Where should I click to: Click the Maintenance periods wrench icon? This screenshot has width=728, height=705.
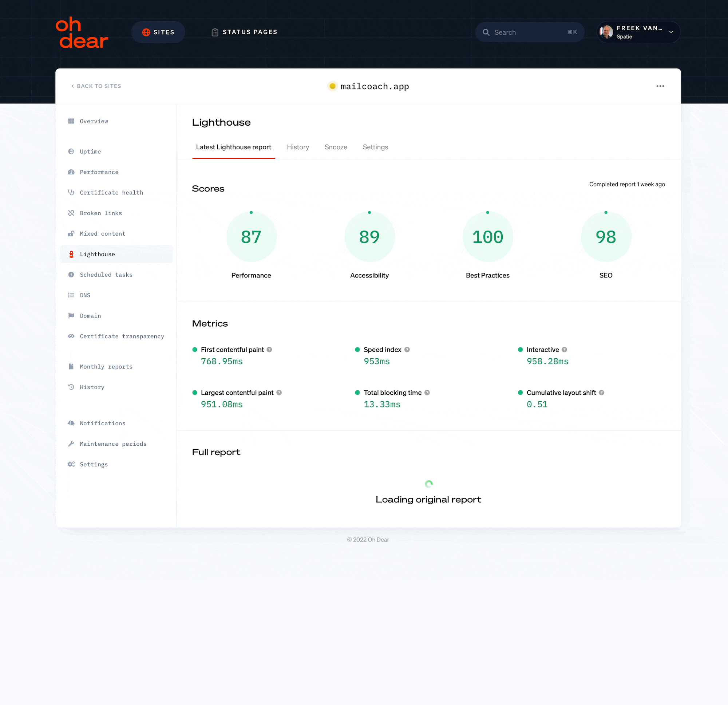tap(71, 444)
